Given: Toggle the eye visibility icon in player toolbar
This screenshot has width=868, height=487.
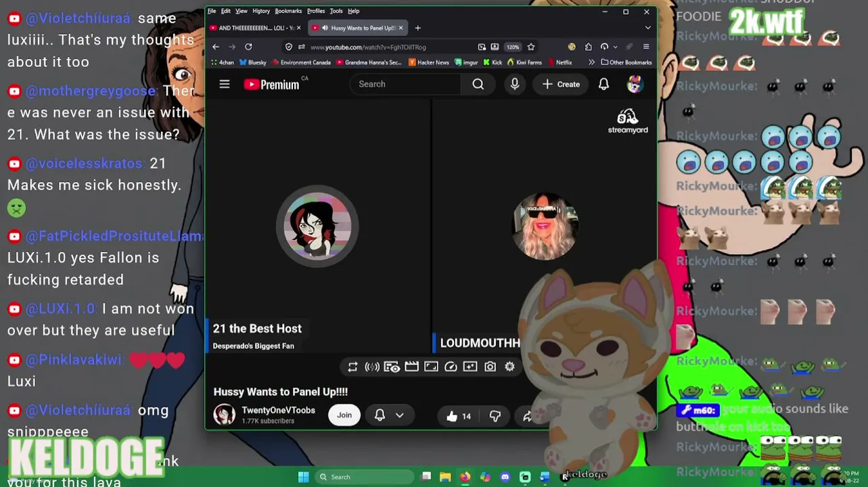Looking at the screenshot, I should (392, 367).
